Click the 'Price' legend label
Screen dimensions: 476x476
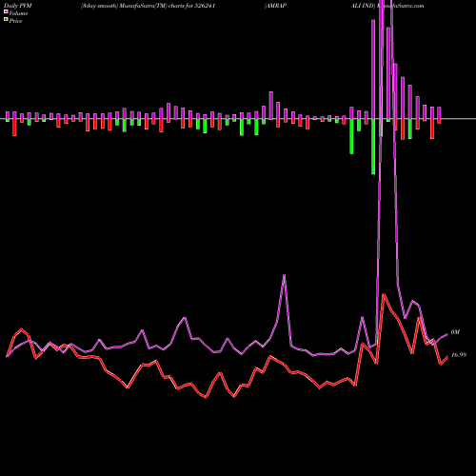point(15,21)
